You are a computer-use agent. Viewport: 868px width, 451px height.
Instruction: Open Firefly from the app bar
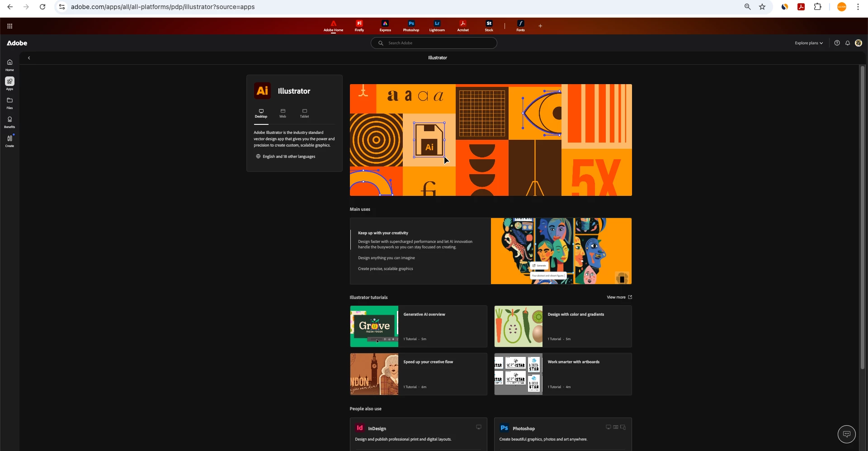(359, 26)
